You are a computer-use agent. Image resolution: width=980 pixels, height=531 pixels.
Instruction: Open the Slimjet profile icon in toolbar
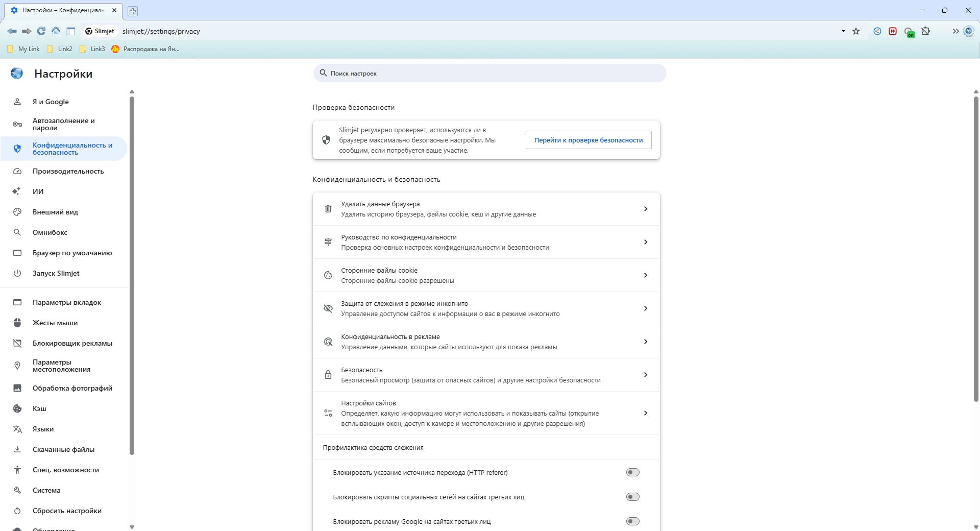[x=968, y=31]
